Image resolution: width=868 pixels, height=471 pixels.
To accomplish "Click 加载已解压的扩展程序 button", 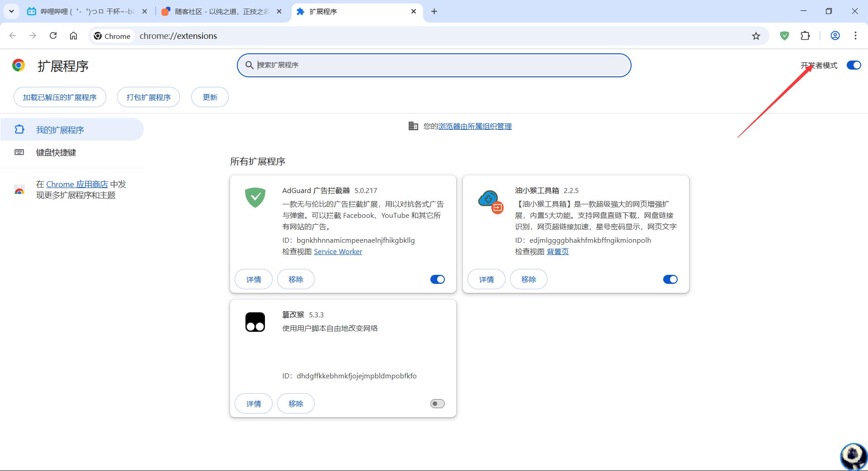I will [60, 97].
